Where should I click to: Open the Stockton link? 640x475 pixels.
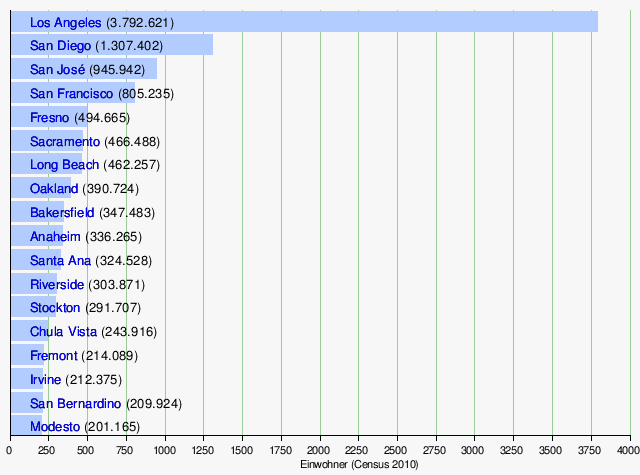55,308
